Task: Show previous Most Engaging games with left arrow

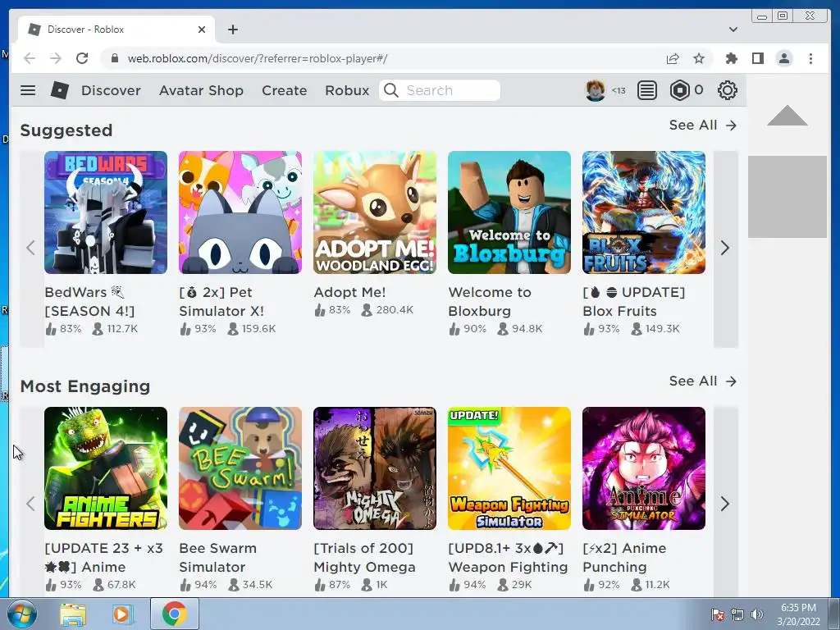Action: 31,504
